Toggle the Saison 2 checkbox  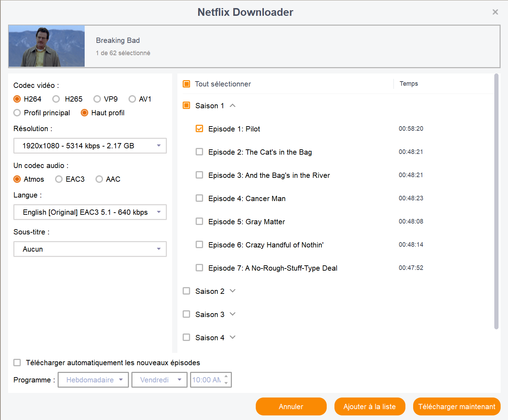187,291
